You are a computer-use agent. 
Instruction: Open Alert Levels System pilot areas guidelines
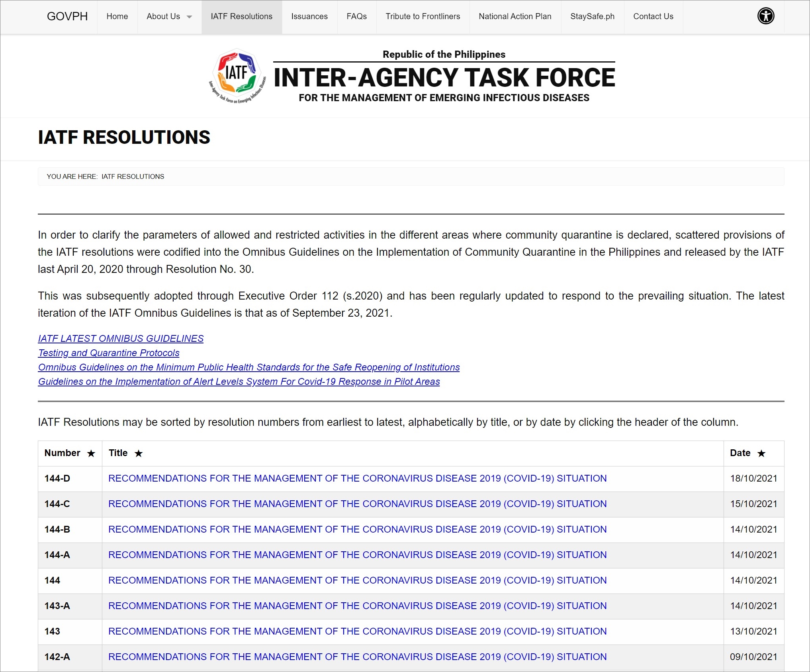coord(239,382)
